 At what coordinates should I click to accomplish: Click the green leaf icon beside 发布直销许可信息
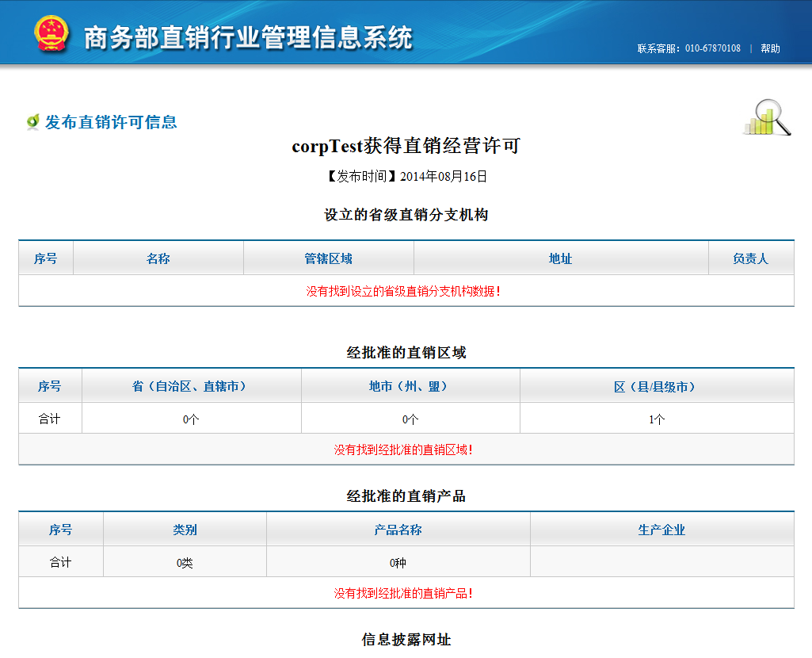[x=32, y=122]
